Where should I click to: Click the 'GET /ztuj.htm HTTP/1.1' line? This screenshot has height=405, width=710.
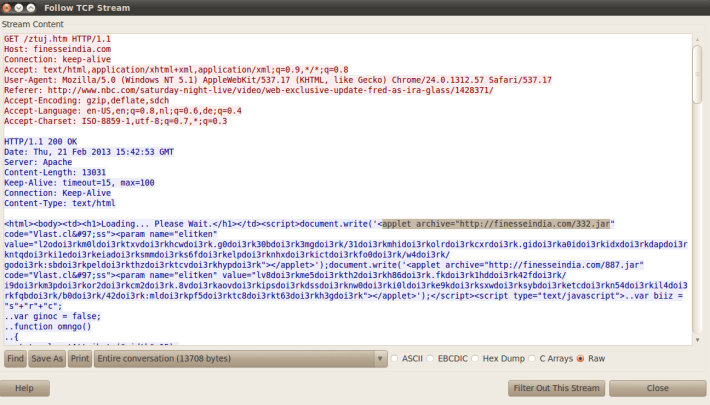pyautogui.click(x=58, y=39)
